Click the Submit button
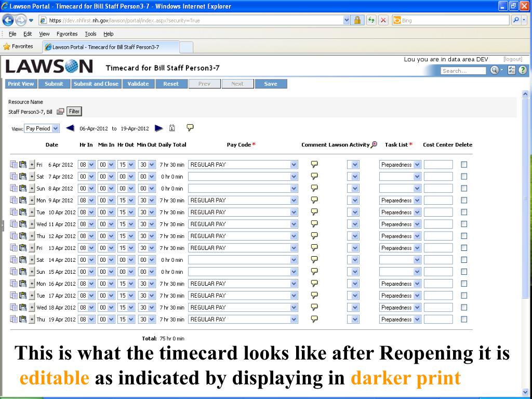The height and width of the screenshot is (399, 532). point(54,84)
